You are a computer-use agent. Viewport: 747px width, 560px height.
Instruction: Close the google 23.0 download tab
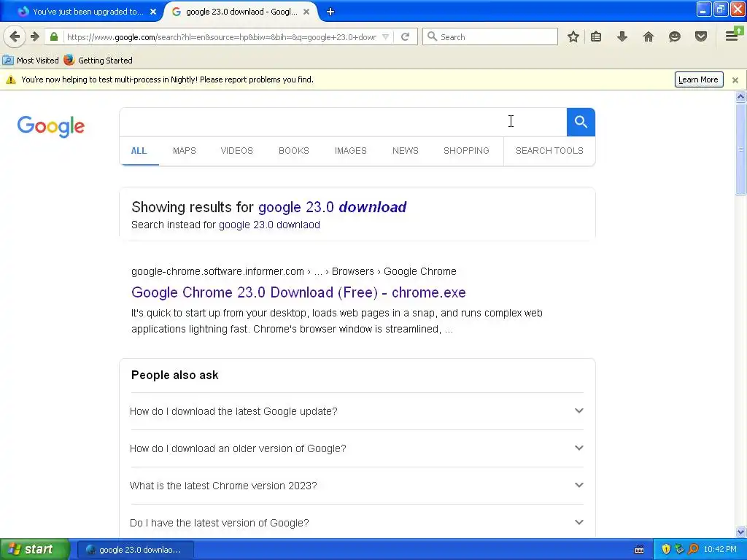(306, 12)
